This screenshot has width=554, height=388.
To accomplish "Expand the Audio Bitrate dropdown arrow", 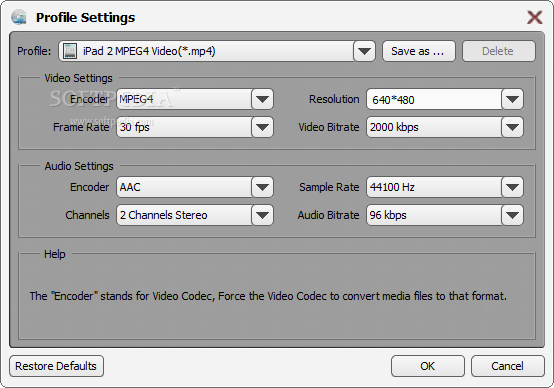I will click(x=512, y=215).
